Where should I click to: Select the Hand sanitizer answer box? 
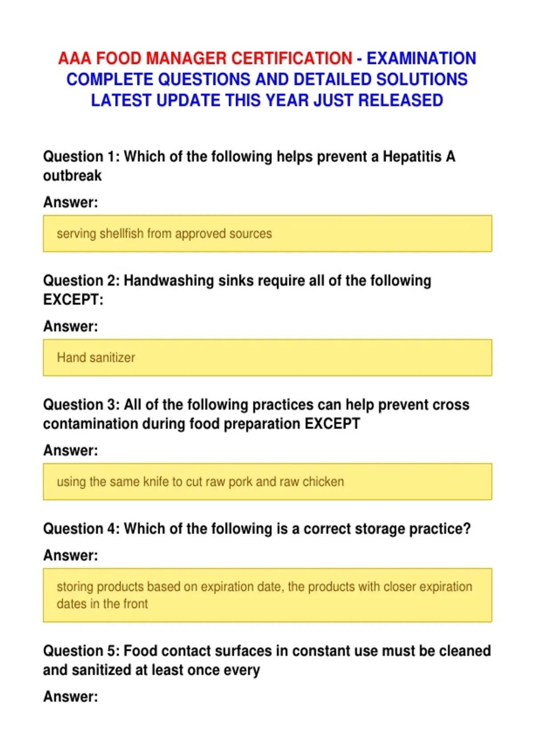(x=267, y=358)
